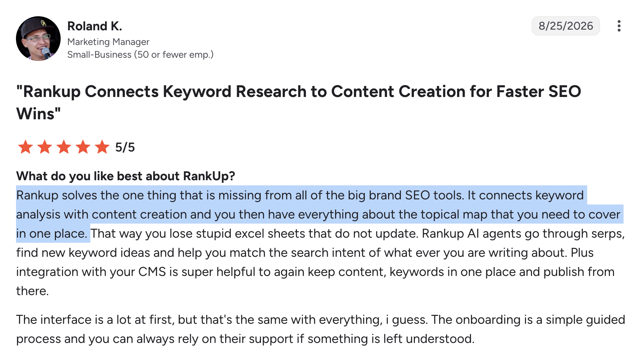Click the line beginning 'find new keyword ideas'

click(305, 253)
